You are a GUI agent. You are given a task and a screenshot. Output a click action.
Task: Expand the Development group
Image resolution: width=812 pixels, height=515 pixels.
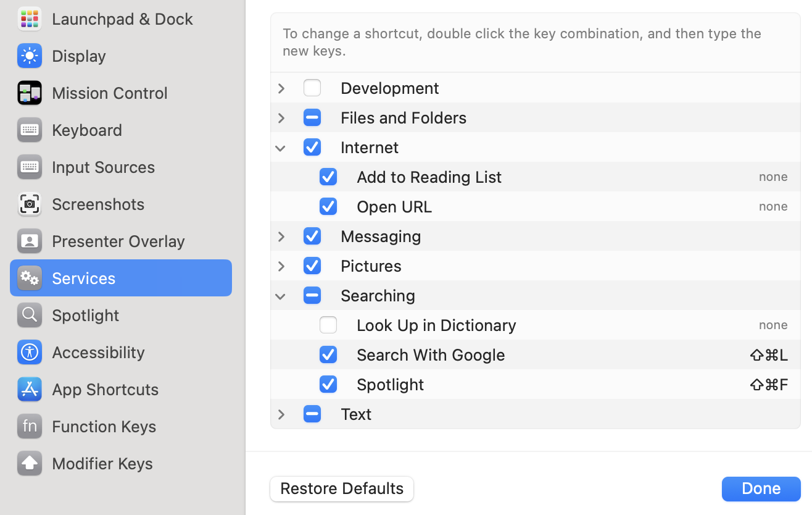(x=281, y=88)
